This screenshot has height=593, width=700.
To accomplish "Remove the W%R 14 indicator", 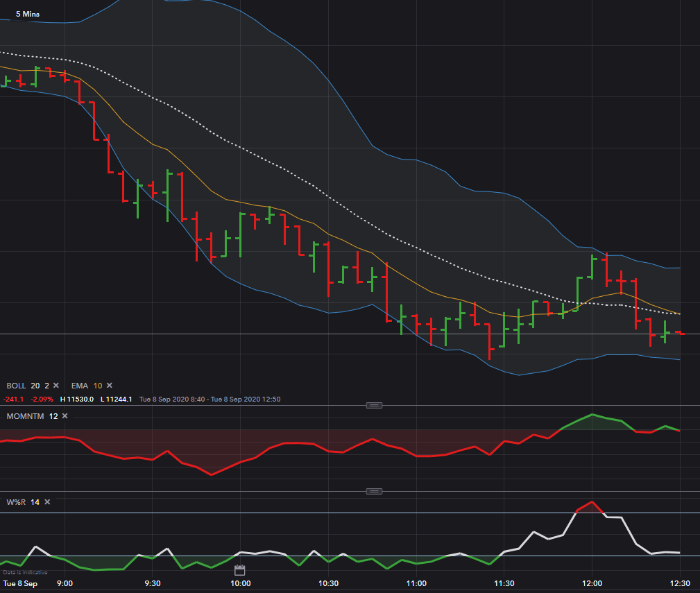I will click(47, 502).
